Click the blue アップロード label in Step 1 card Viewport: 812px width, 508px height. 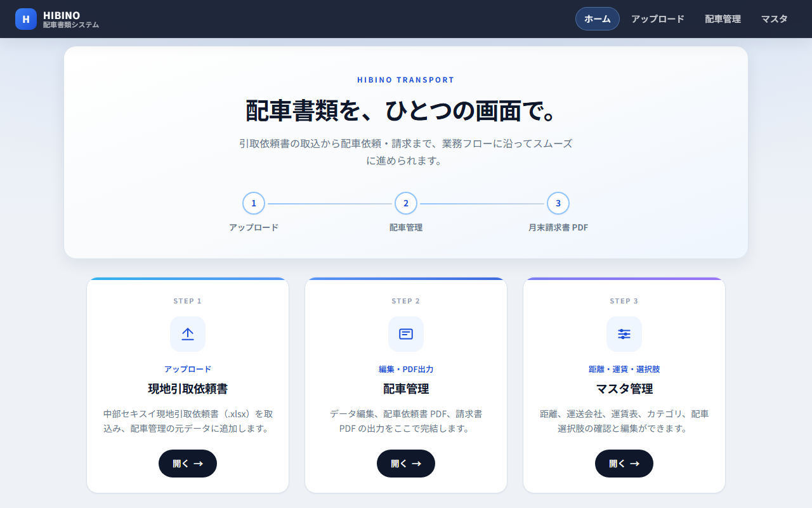(188, 369)
